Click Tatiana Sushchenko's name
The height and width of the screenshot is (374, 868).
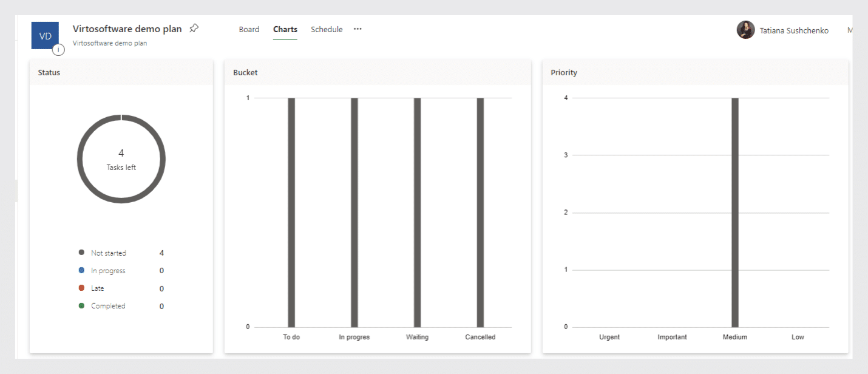(x=793, y=30)
